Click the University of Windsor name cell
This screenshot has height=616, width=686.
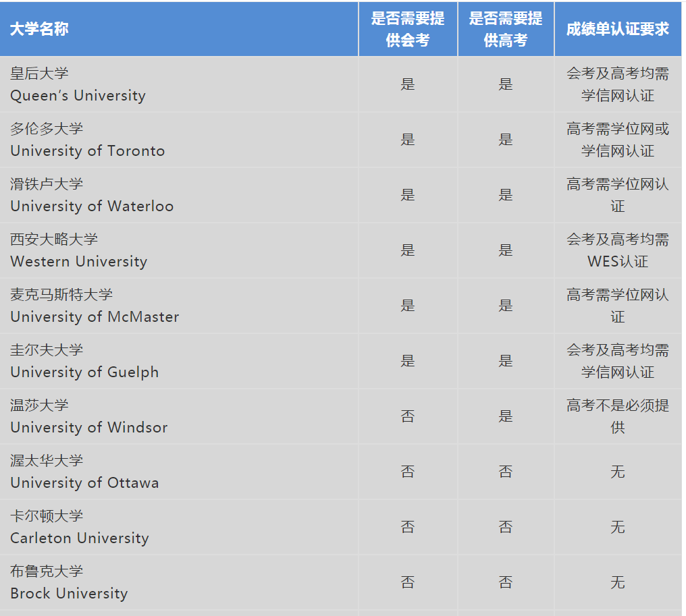coord(88,416)
